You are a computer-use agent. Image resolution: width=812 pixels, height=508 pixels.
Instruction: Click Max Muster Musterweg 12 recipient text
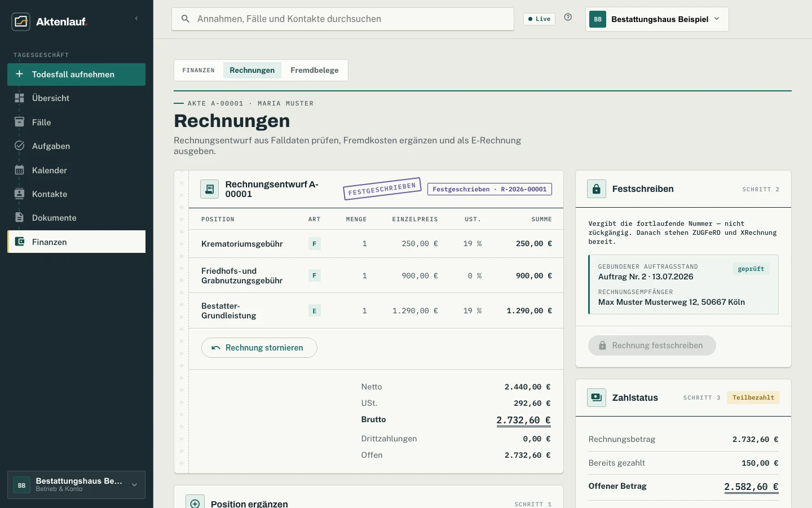pyautogui.click(x=672, y=302)
